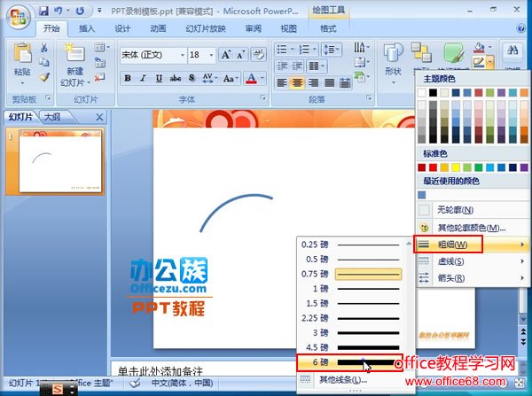Pick the red standard color swatch

[x=433, y=167]
